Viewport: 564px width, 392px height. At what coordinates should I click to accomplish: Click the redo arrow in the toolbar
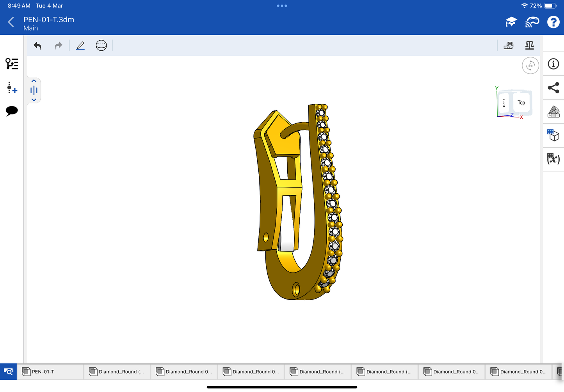coord(58,46)
